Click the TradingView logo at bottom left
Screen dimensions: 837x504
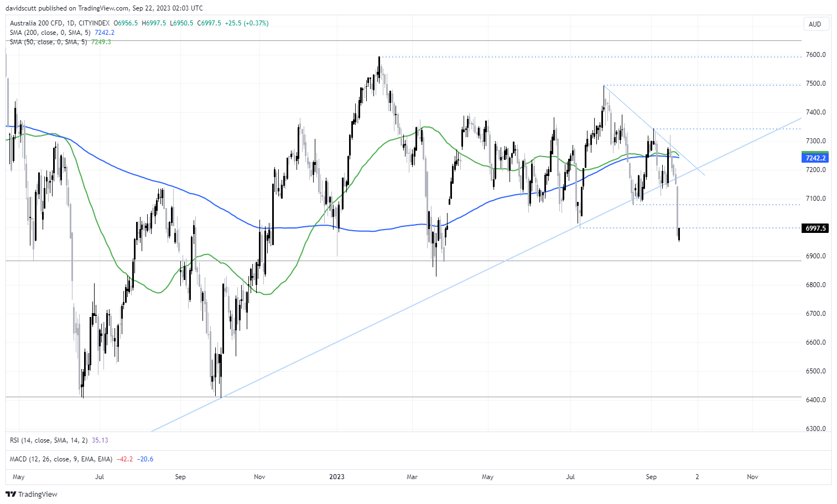pos(32,494)
